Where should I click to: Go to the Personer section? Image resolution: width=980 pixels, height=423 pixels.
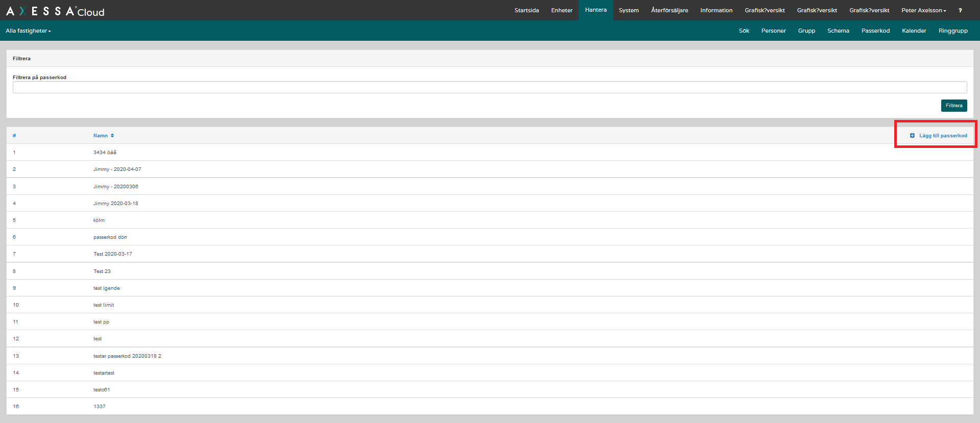pyautogui.click(x=773, y=31)
